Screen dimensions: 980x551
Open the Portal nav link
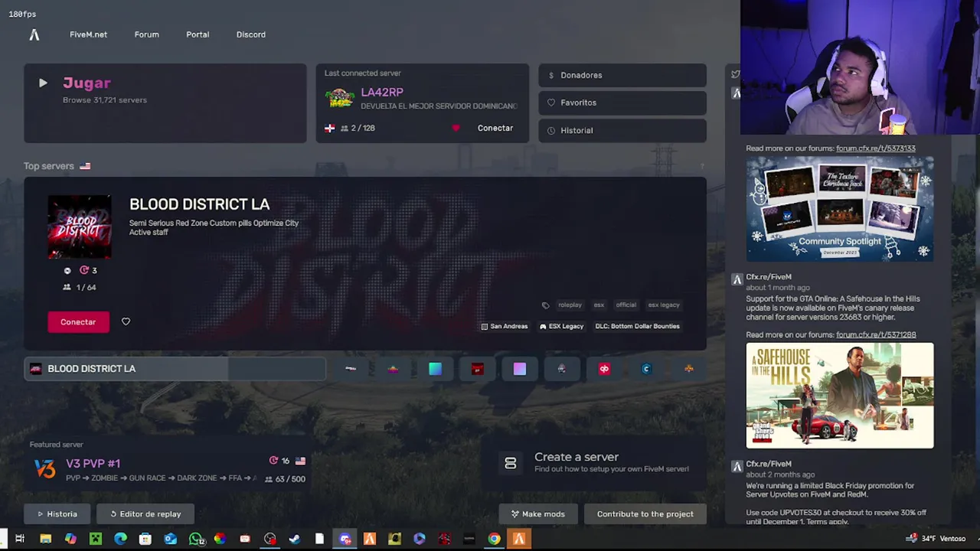point(198,34)
